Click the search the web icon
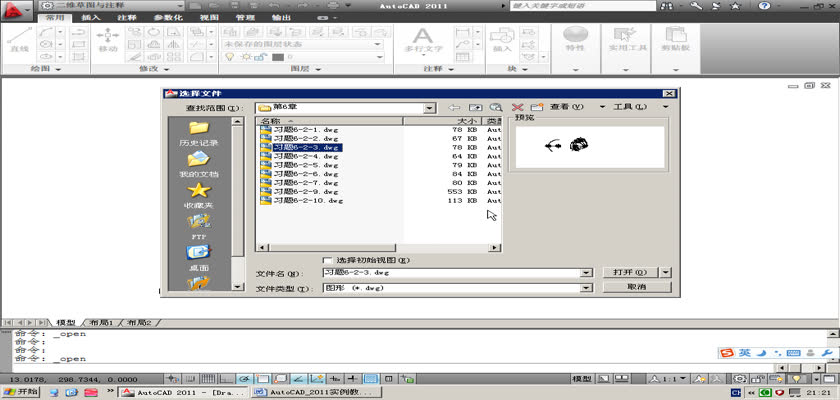Screen dimensions: 840x400 tap(496, 107)
